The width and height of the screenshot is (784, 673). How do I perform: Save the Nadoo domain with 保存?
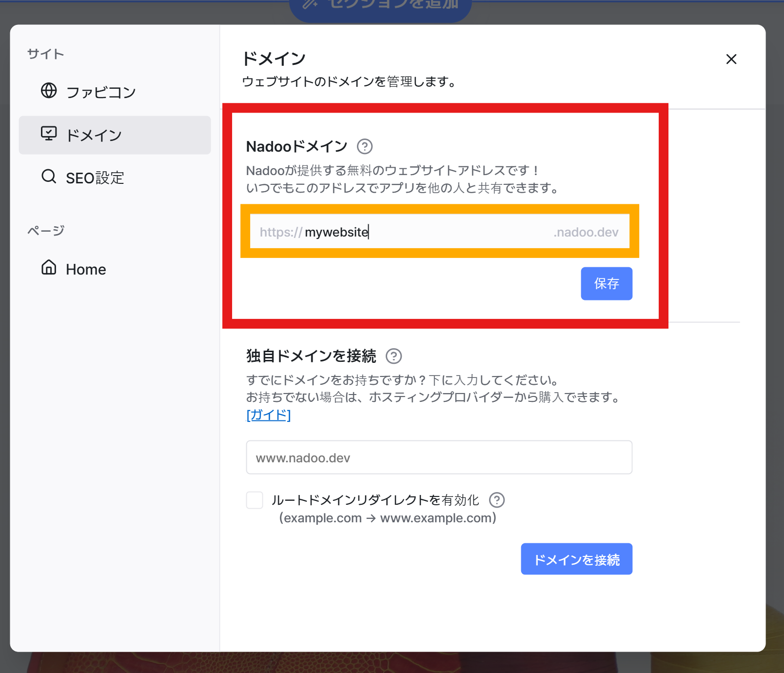607,283
